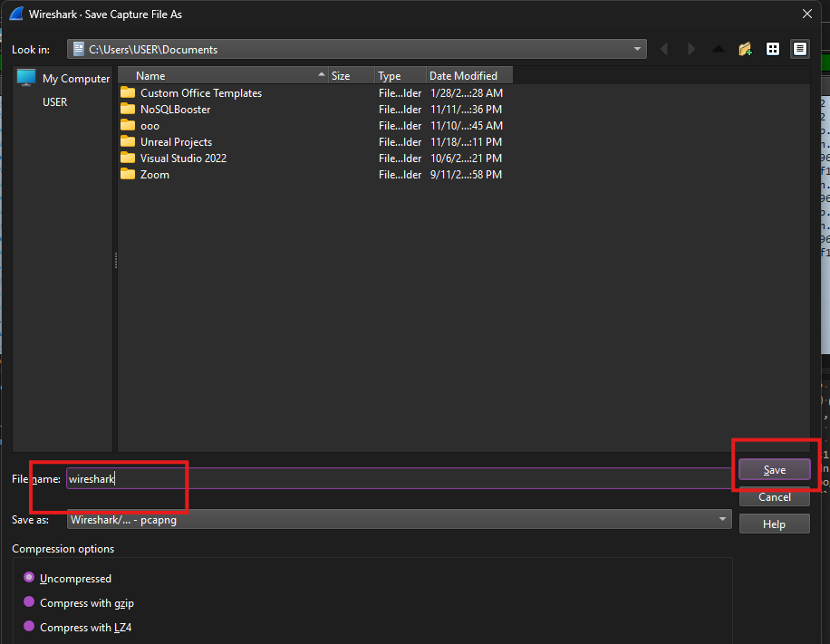Viewport: 830px width, 644px height.
Task: Click the Zoom folder icon
Action: tap(128, 174)
